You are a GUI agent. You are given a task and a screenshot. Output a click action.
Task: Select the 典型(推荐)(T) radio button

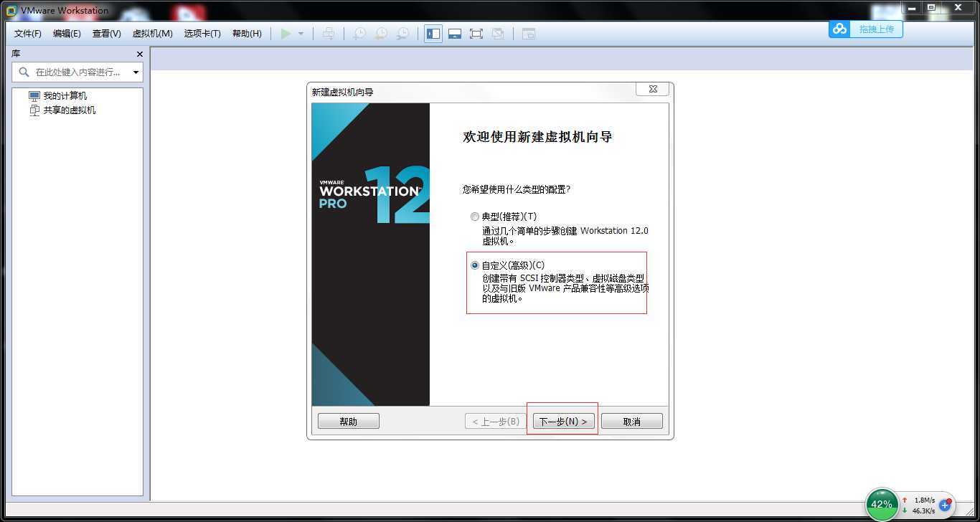click(474, 217)
